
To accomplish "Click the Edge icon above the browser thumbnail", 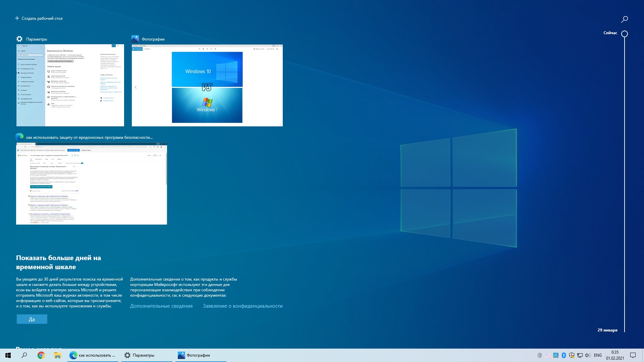I will (19, 137).
